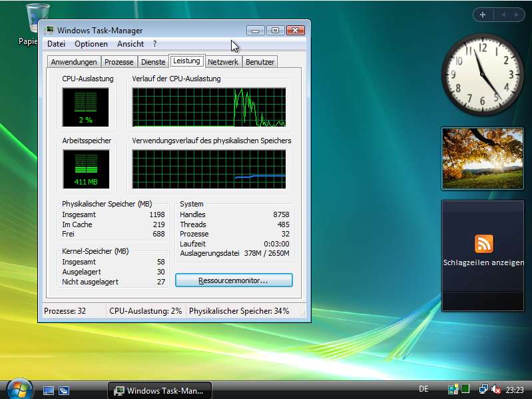This screenshot has height=399, width=532.
Task: Click the sidebar next arrow
Action: click(x=516, y=15)
